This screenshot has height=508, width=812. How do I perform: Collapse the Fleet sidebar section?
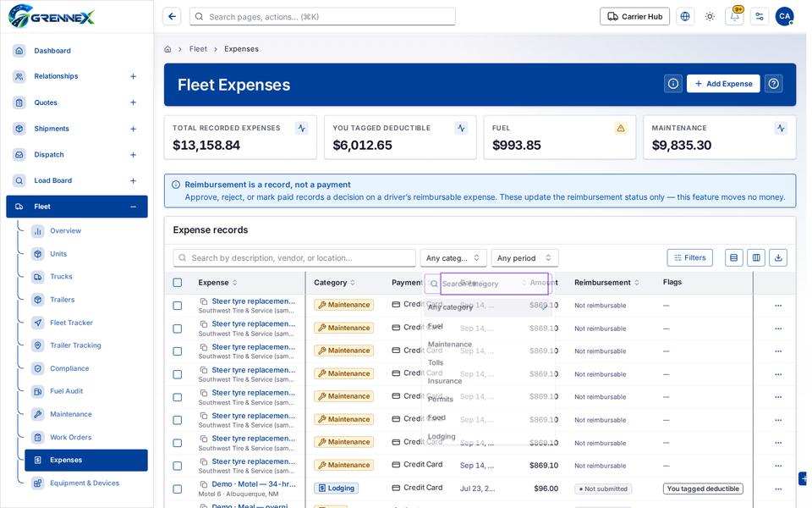click(x=133, y=207)
